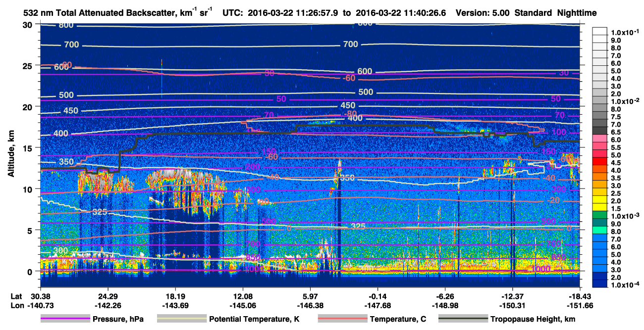This screenshot has width=644, height=330.
Task: Click the magenta '1000' pressure label near the surface
Action: (540, 269)
